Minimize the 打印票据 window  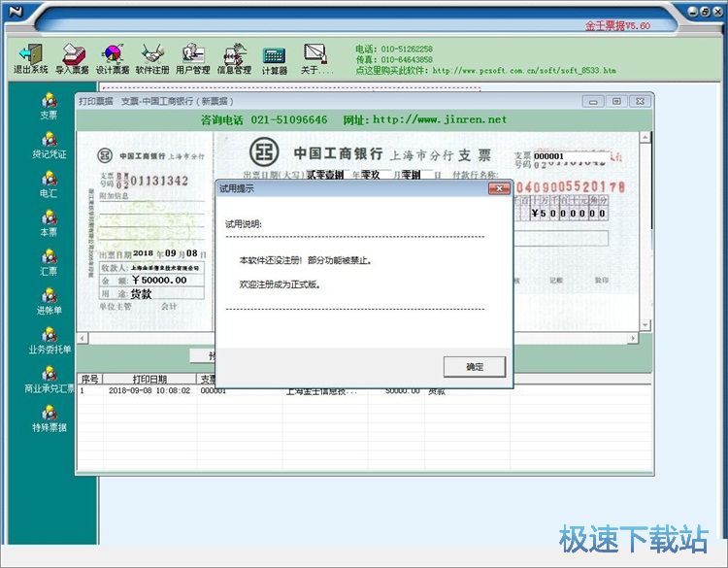593,101
